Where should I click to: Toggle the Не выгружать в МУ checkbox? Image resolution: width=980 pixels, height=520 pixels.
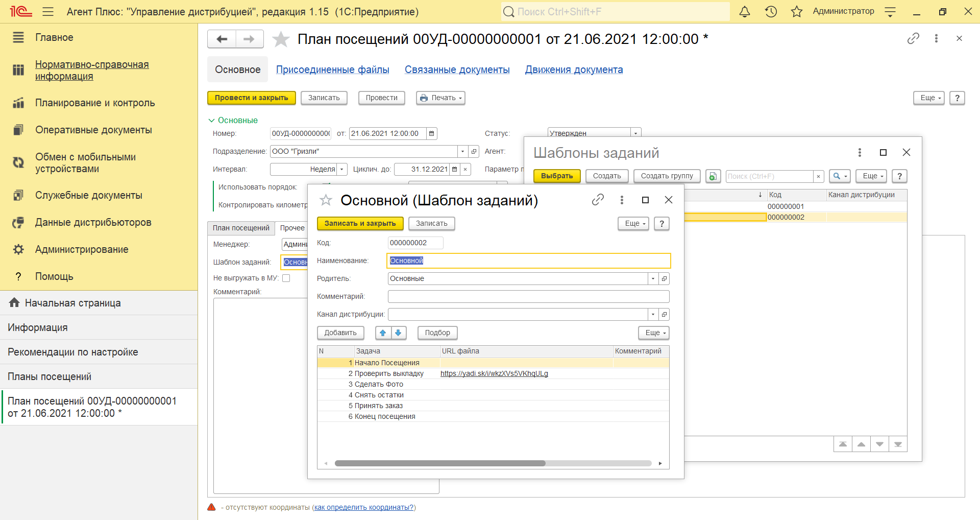(286, 278)
